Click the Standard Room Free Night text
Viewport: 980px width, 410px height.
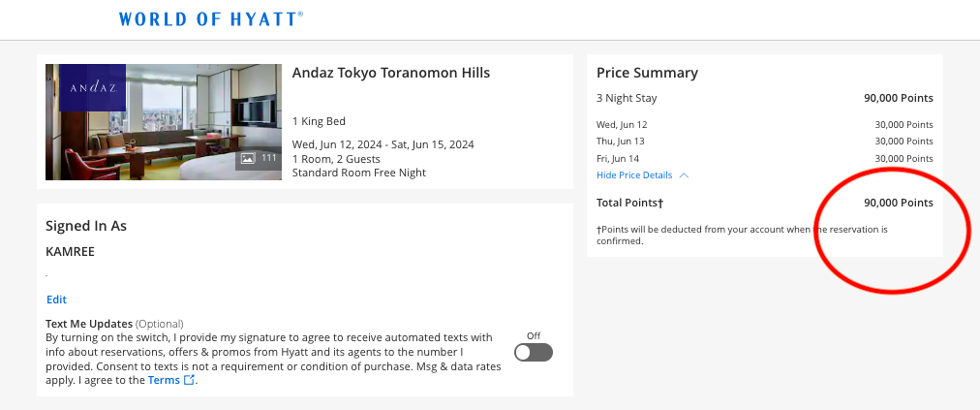point(359,173)
